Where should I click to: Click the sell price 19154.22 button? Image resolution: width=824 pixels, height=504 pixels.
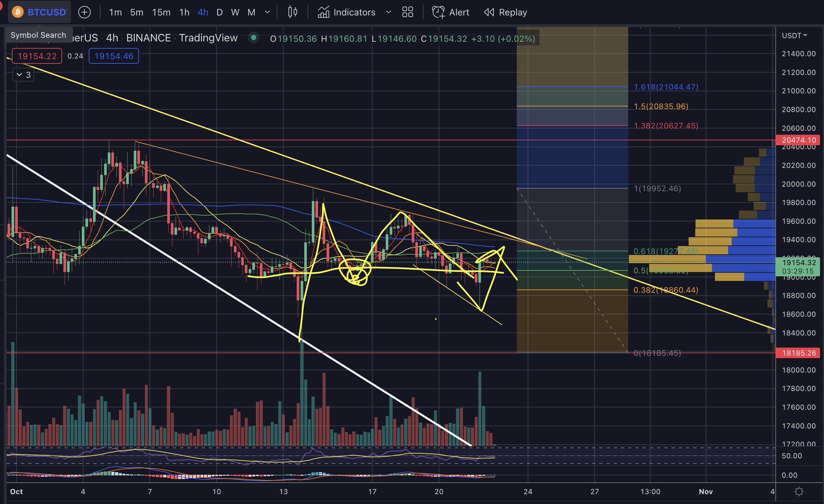click(x=37, y=56)
